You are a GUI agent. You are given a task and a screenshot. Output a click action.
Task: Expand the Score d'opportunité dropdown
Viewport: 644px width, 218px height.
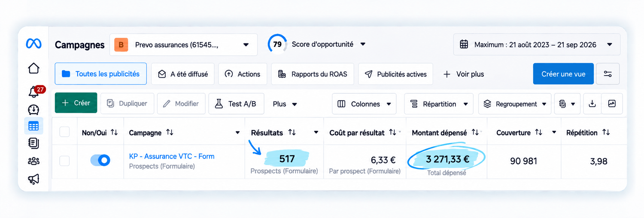tap(363, 44)
